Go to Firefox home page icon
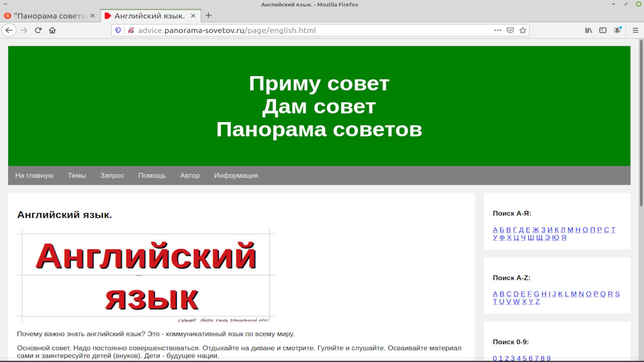The image size is (644, 362). (x=52, y=30)
